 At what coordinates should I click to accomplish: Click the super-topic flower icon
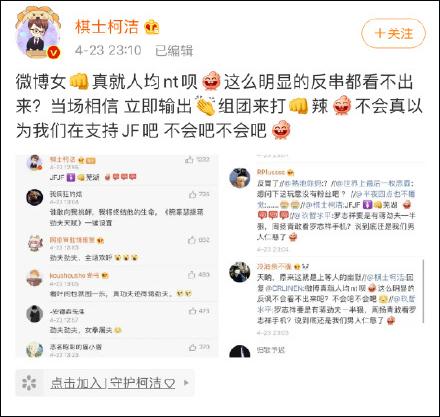pyautogui.click(x=29, y=383)
